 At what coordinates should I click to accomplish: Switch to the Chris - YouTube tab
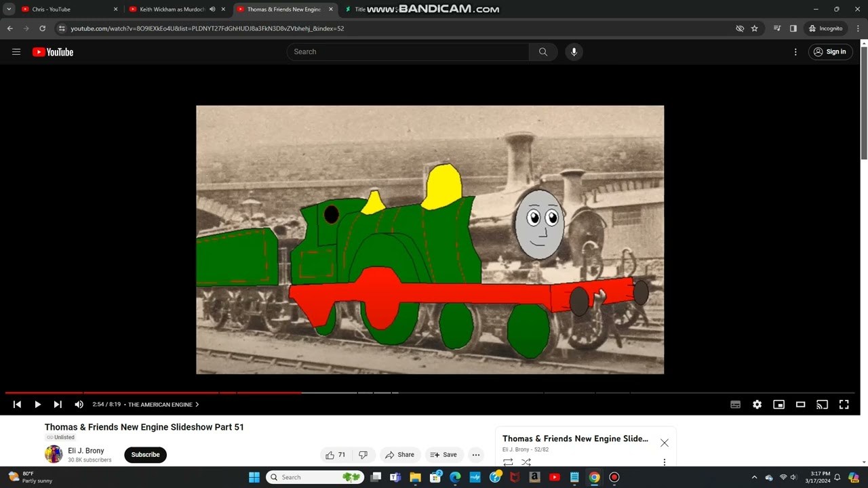tap(68, 9)
